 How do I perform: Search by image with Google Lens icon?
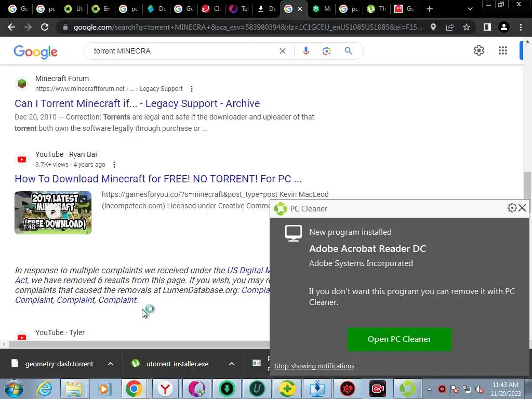326,51
